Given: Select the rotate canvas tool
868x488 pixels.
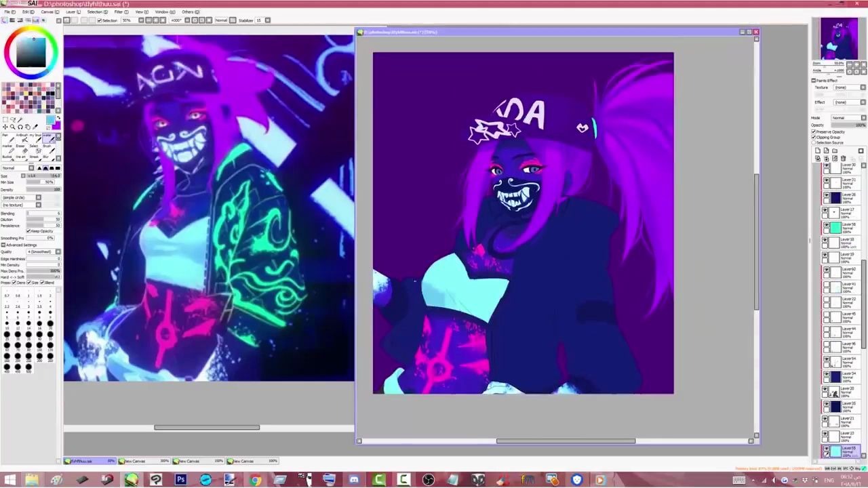Looking at the screenshot, I should 20,127.
